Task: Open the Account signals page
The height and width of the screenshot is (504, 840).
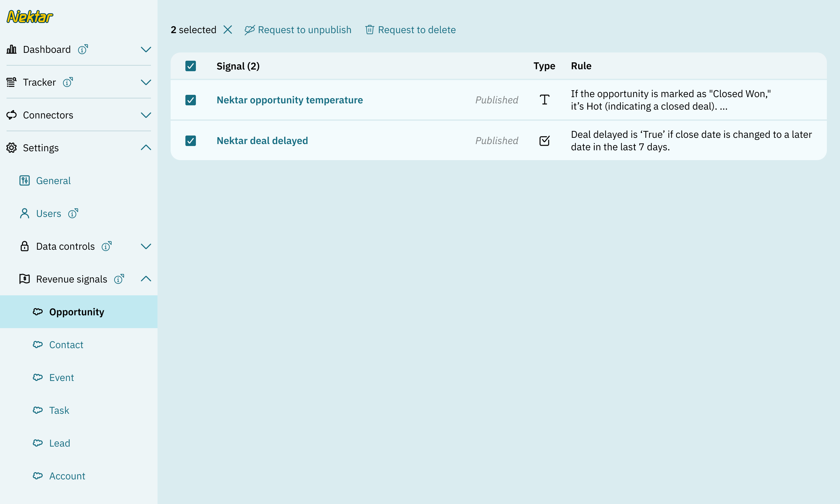Action: point(67,476)
